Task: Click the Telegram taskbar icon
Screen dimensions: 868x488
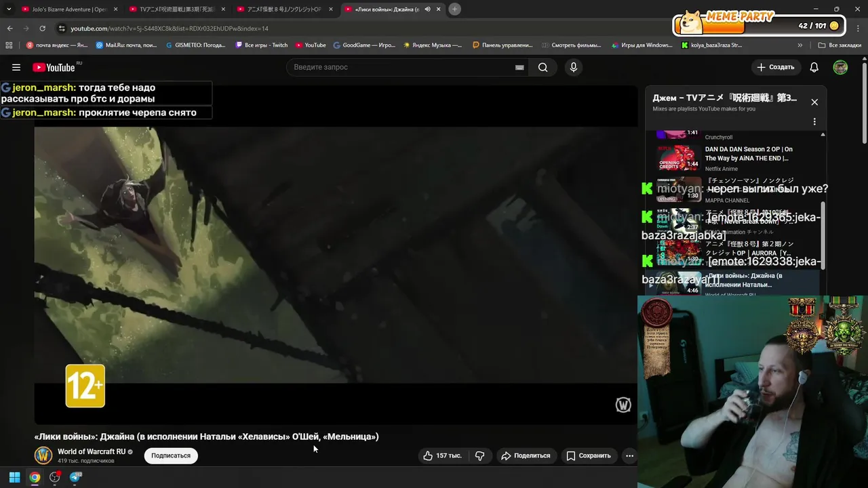Action: (75, 477)
